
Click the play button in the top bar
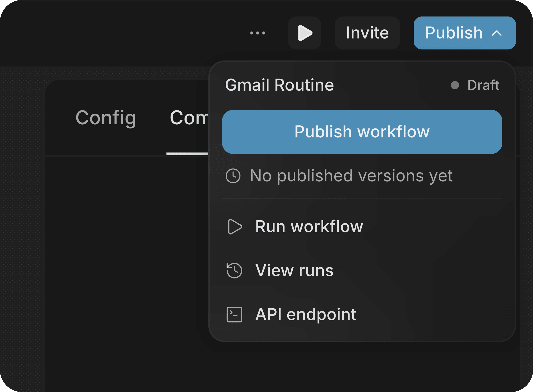click(305, 33)
